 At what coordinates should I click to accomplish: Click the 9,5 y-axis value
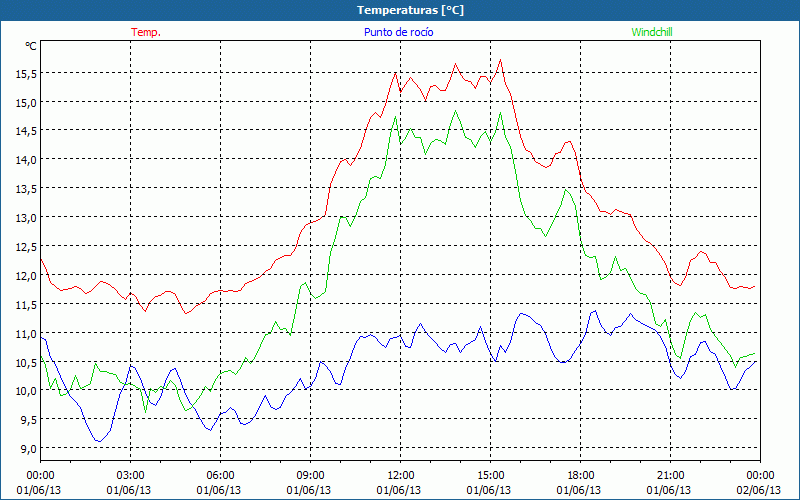point(29,420)
